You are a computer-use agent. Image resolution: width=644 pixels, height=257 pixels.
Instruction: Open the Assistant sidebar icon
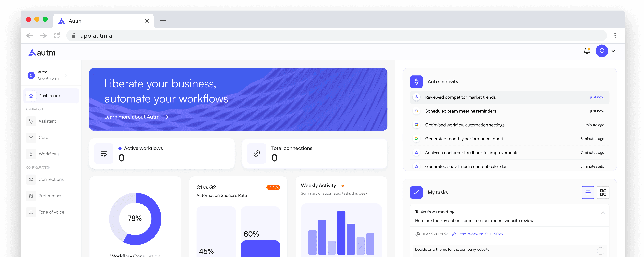tap(31, 121)
